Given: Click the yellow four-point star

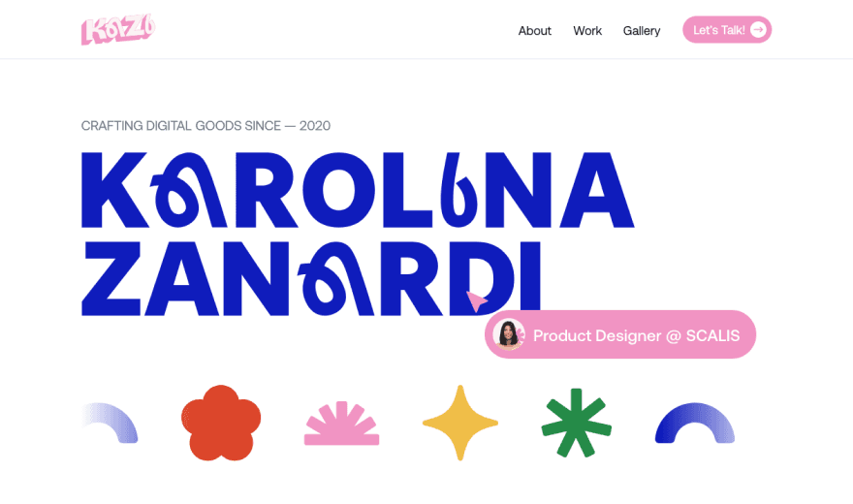Looking at the screenshot, I should (x=460, y=423).
